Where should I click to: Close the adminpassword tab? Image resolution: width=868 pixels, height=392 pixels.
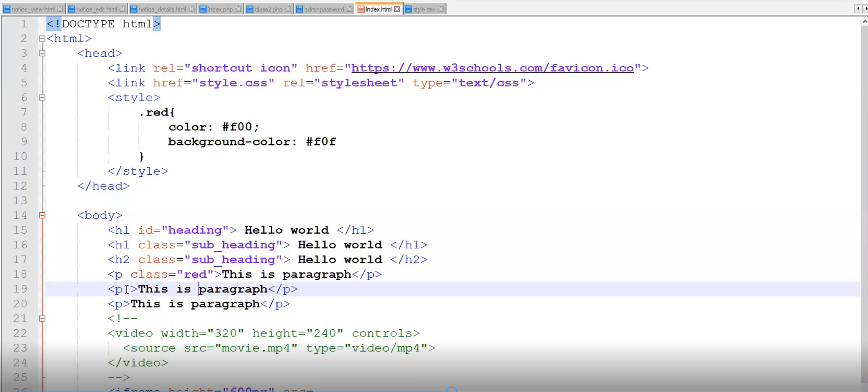pos(349,9)
